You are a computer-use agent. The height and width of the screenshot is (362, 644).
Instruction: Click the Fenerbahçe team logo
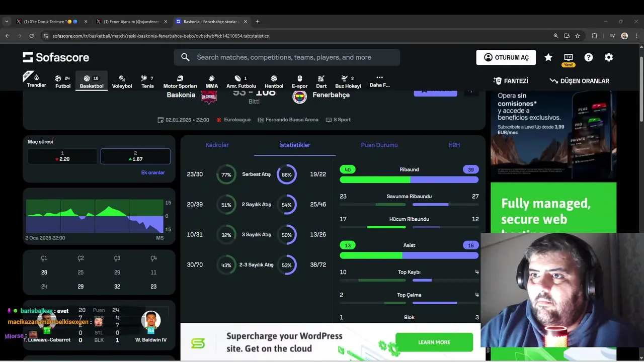300,96
